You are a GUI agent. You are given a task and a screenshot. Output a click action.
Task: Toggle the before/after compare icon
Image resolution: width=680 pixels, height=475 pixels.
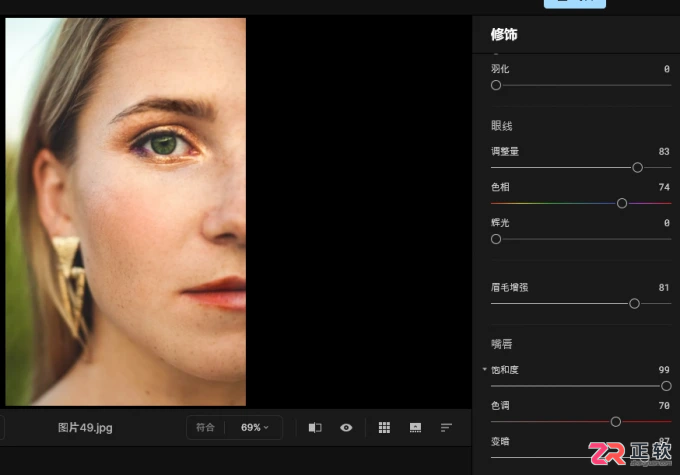click(315, 428)
